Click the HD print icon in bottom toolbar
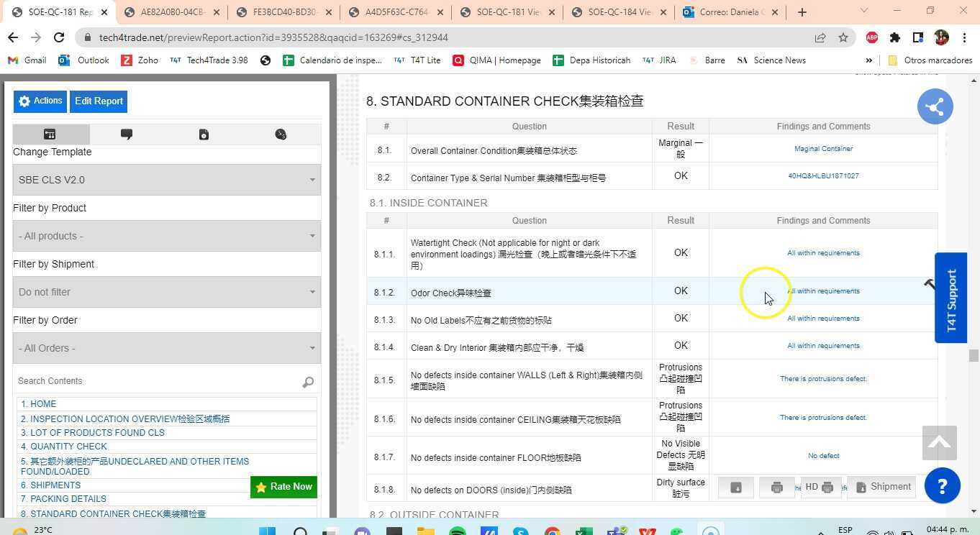This screenshot has height=535, width=980. tap(820, 487)
